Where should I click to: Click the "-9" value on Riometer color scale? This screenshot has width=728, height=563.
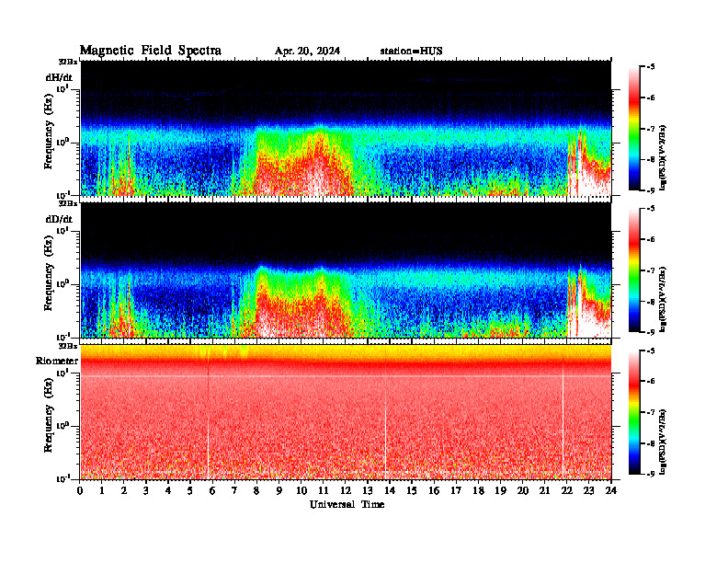coord(651,475)
